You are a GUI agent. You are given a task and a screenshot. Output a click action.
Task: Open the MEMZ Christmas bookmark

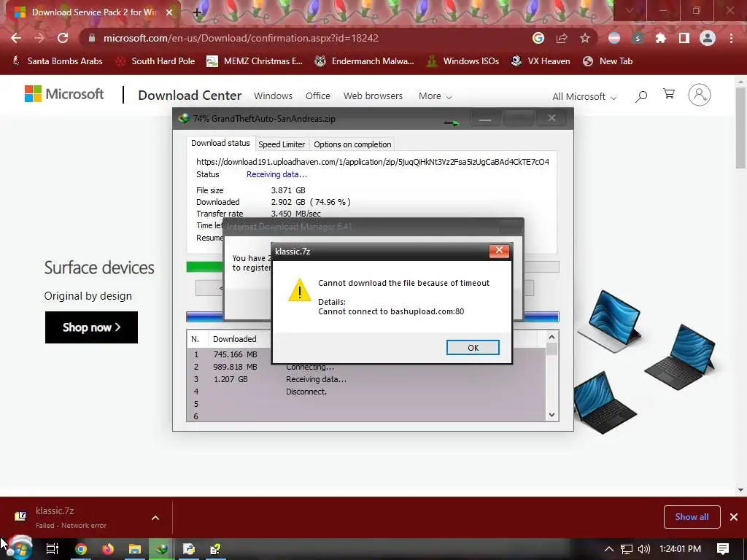[255, 61]
